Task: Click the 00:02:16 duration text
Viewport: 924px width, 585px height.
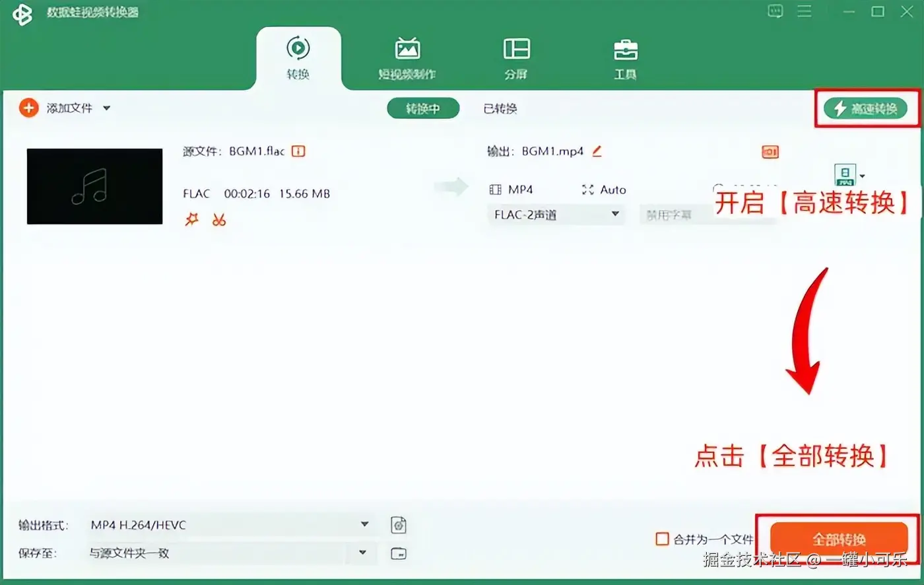Action: 247,193
